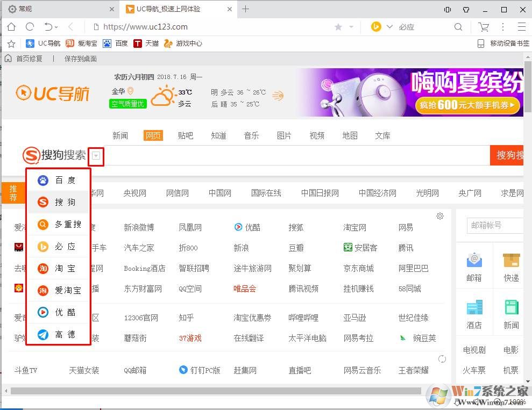
Task: Expand the dropdown next to bookmark star
Action: coord(351,27)
